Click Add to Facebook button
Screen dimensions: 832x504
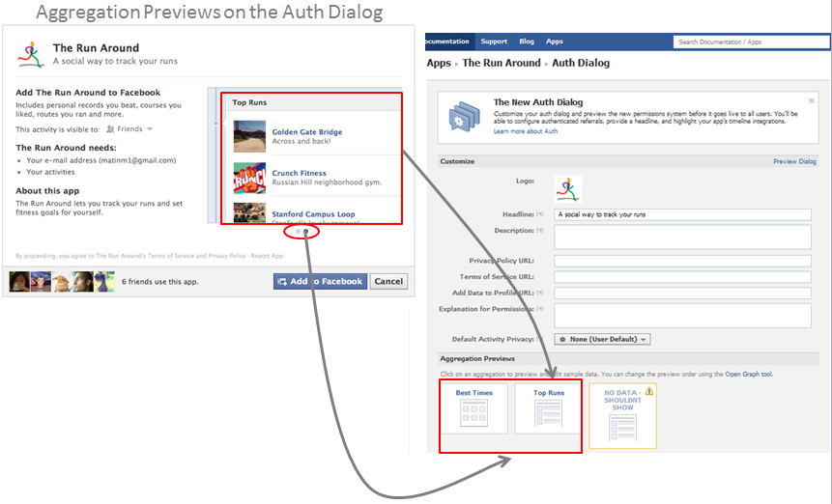coord(320,281)
